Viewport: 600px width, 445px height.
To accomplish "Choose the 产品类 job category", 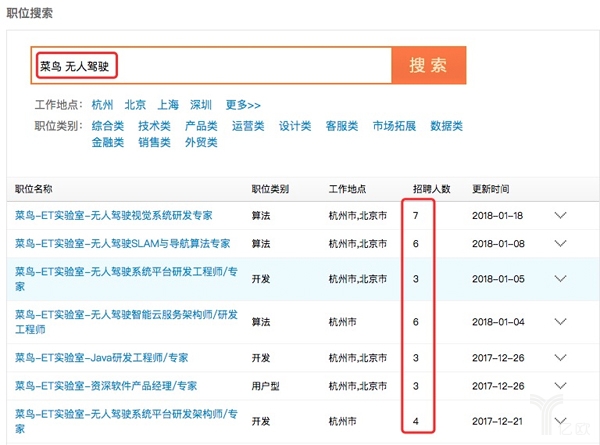I will click(x=201, y=126).
